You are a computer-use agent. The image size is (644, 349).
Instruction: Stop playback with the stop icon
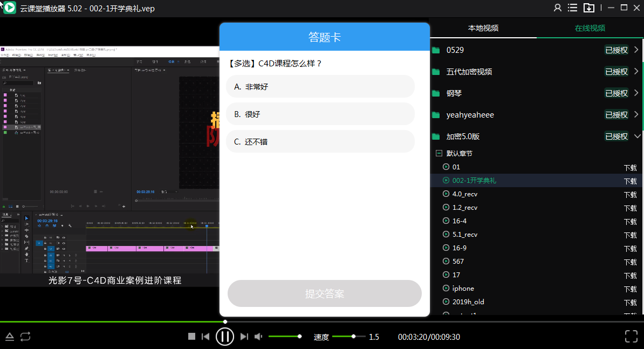(x=191, y=336)
